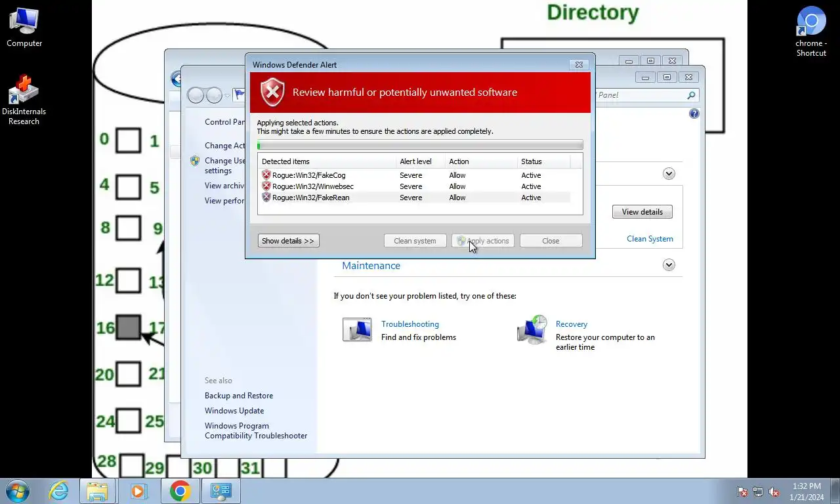Click the red shield icon in alert banner

click(x=272, y=93)
